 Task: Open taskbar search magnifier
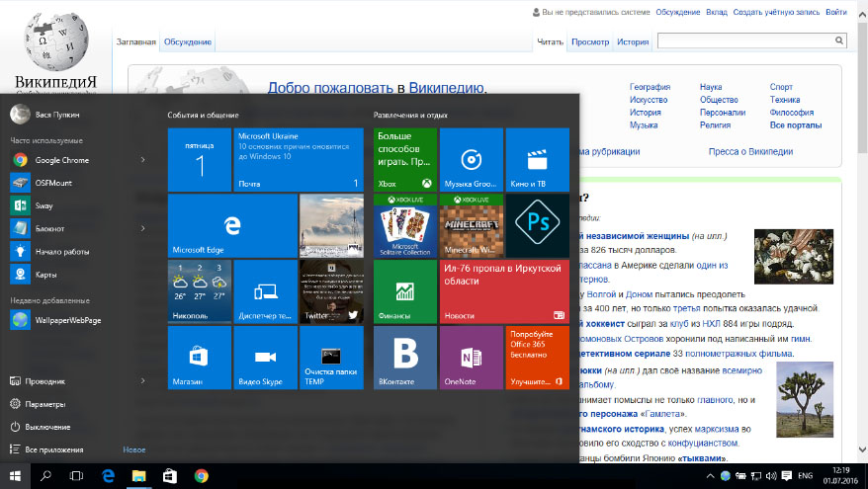tap(45, 476)
